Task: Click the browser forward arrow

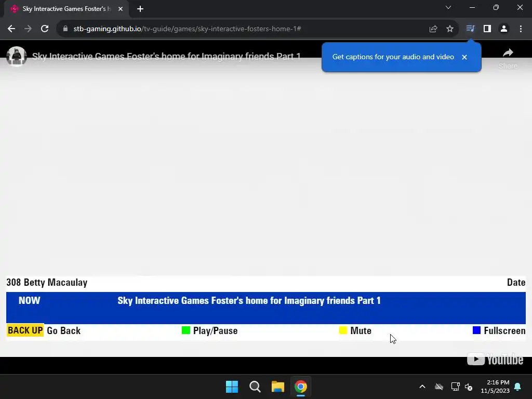Action: tap(28, 29)
